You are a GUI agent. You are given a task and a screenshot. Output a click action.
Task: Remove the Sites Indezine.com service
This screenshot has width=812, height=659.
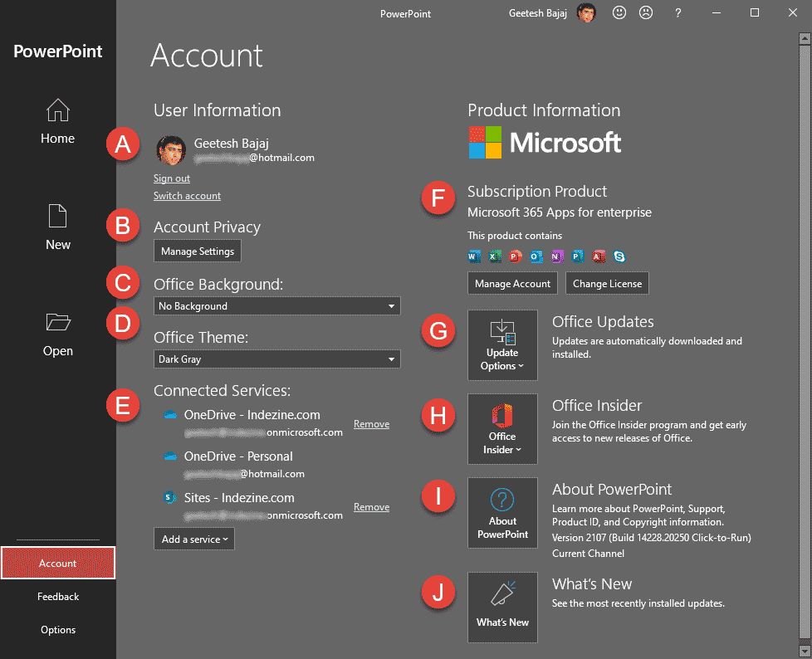[371, 507]
